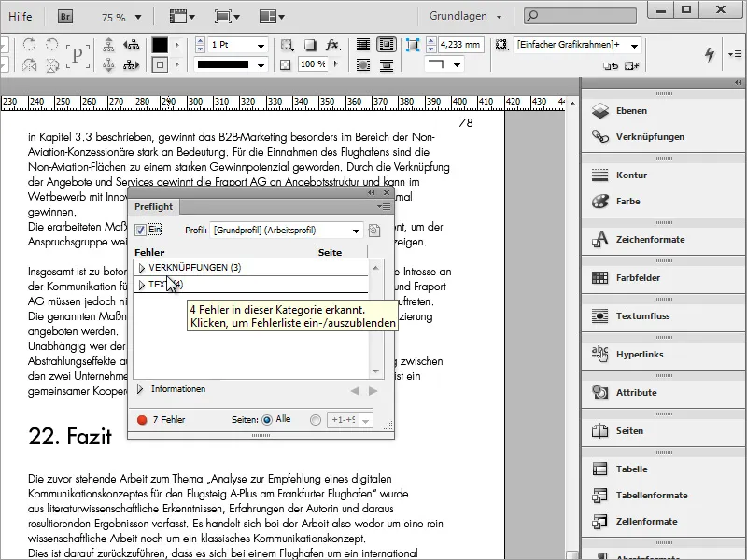Select next object icon
747x560 pixels.
coord(131,64)
